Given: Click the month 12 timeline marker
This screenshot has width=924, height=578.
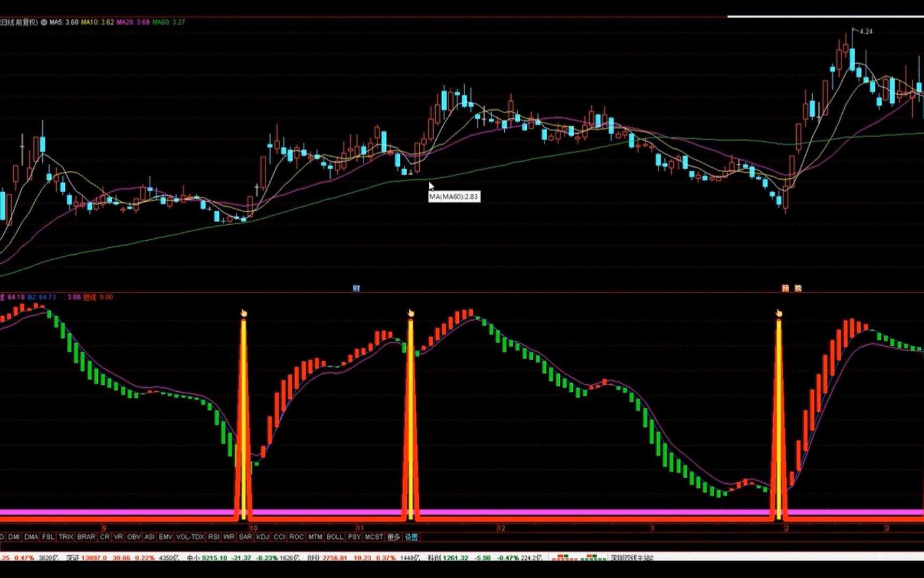Looking at the screenshot, I should (501, 528).
